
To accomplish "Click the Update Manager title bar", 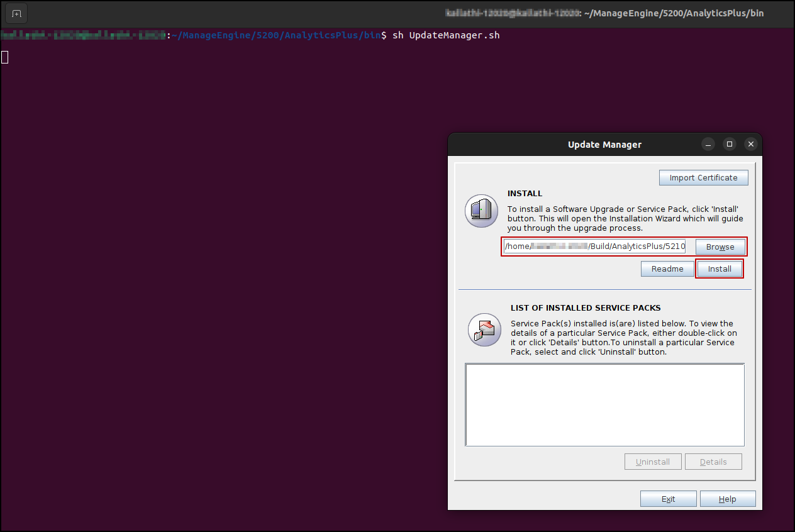I will pyautogui.click(x=604, y=145).
